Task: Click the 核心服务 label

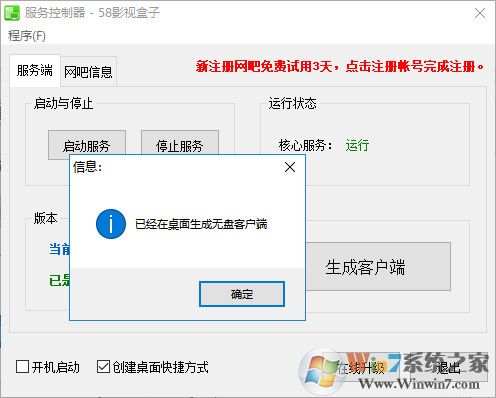Action: [305, 145]
